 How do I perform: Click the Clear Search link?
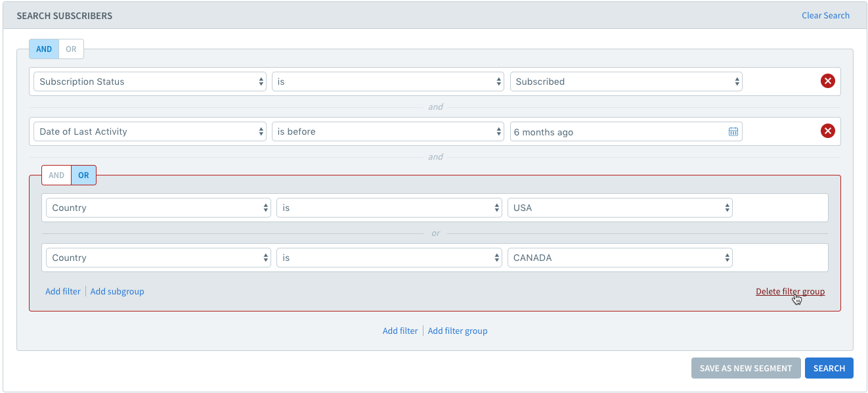click(825, 15)
